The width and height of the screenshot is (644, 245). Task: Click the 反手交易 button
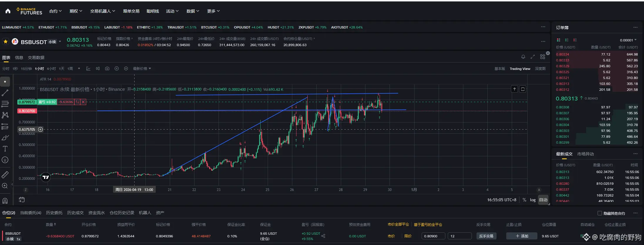pyautogui.click(x=486, y=236)
